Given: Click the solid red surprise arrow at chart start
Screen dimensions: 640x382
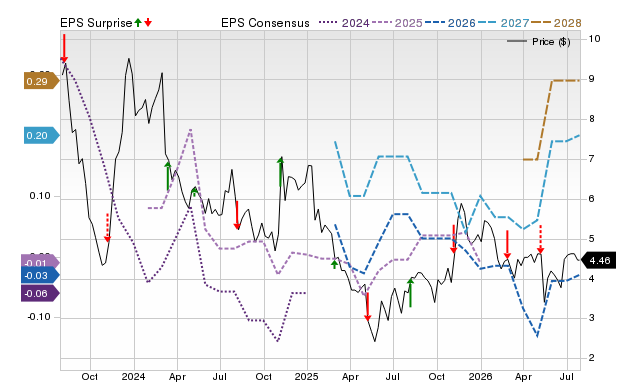Looking at the screenshot, I should pyautogui.click(x=64, y=48).
